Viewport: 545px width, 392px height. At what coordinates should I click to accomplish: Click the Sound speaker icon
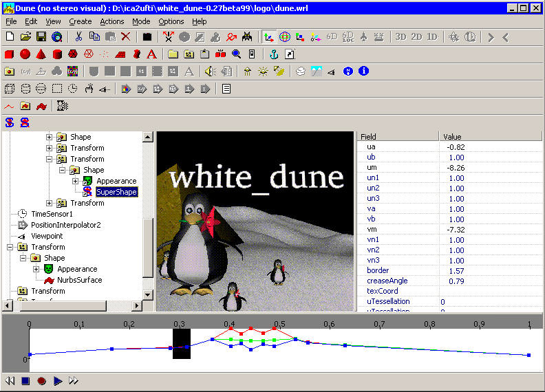click(211, 72)
